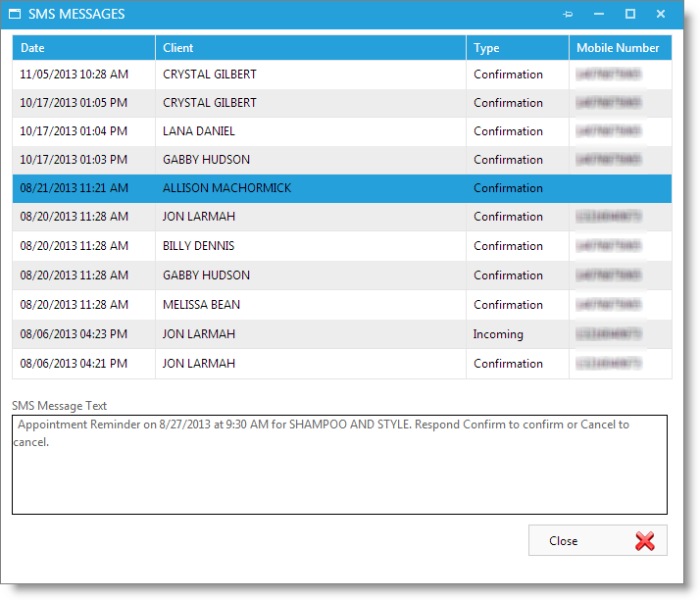Close the window with the title bar X
This screenshot has height=600, width=700.
click(x=661, y=15)
